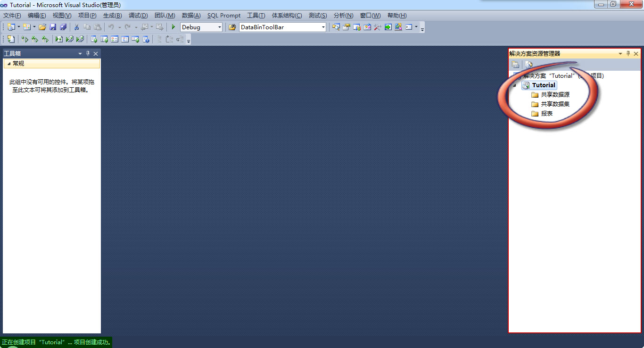
Task: Click the Find in Files binoculars icon
Action: pos(232,27)
